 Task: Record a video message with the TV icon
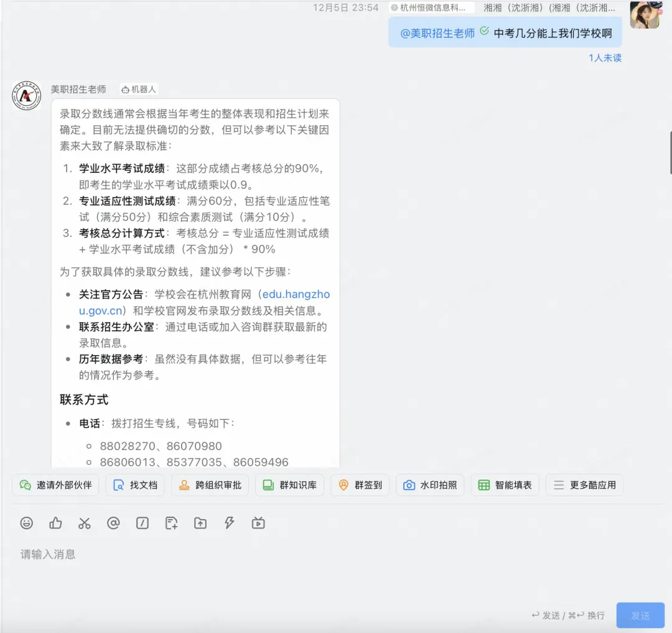pos(258,523)
